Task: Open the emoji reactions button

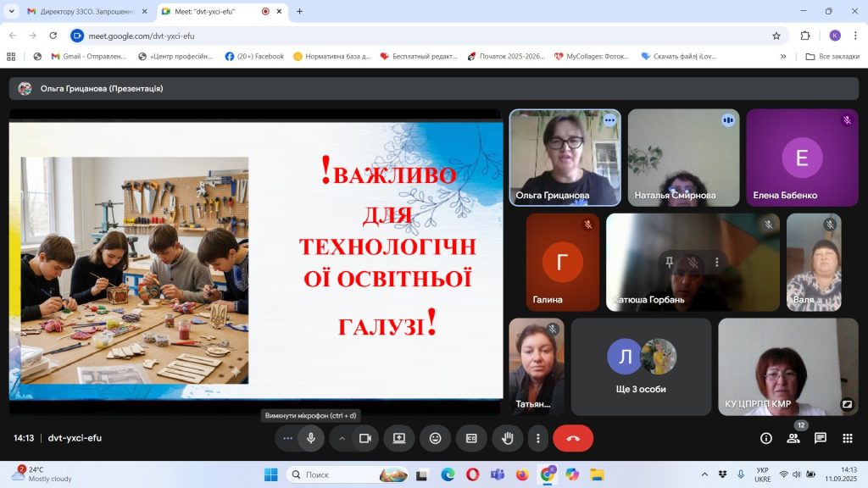Action: pyautogui.click(x=435, y=438)
